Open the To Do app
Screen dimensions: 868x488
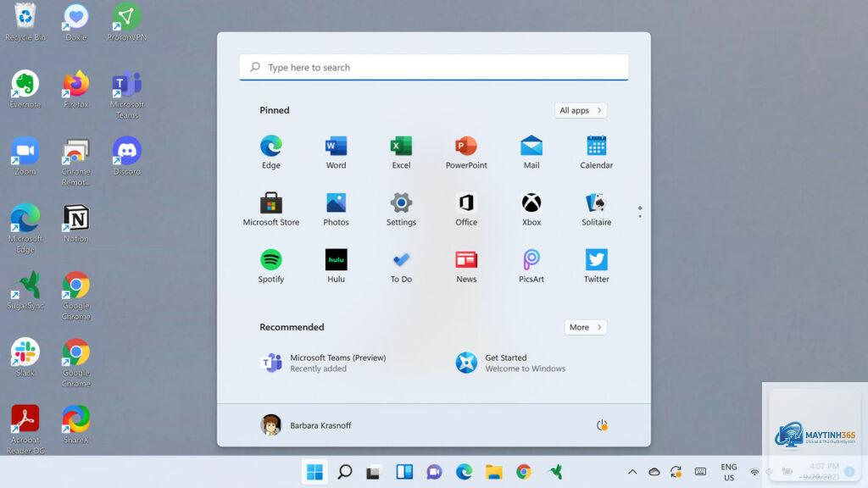tap(401, 265)
